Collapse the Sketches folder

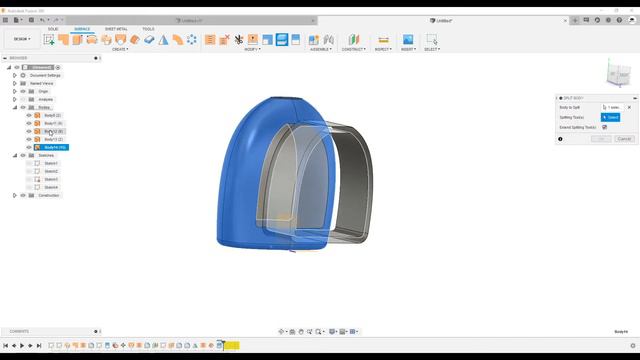pos(15,156)
